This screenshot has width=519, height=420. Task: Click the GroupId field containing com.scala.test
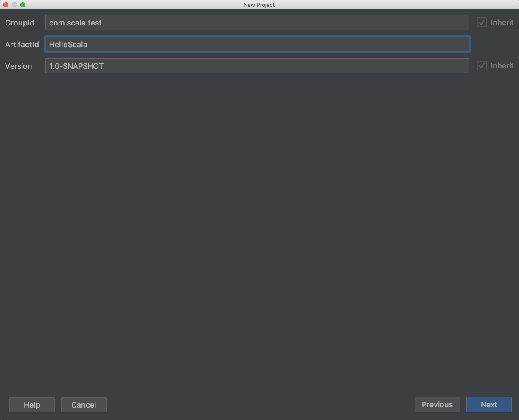(x=257, y=23)
